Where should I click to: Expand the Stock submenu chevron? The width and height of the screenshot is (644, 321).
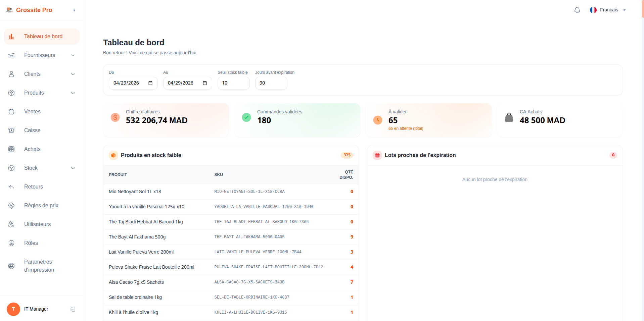click(x=73, y=168)
